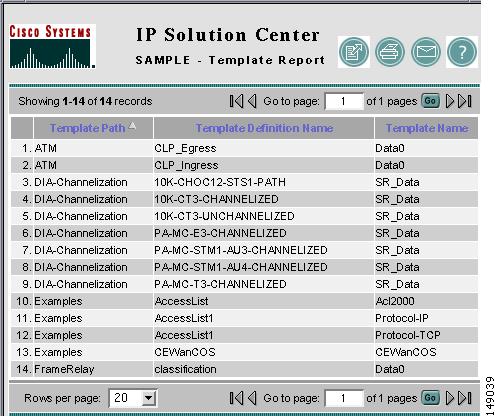Go to next page using top navigation arrow
The image size is (495, 416).
click(450, 101)
